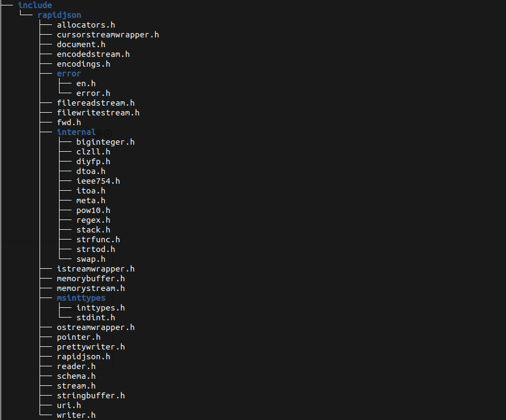
Task: Select the file allocators.h
Action: click(86, 25)
